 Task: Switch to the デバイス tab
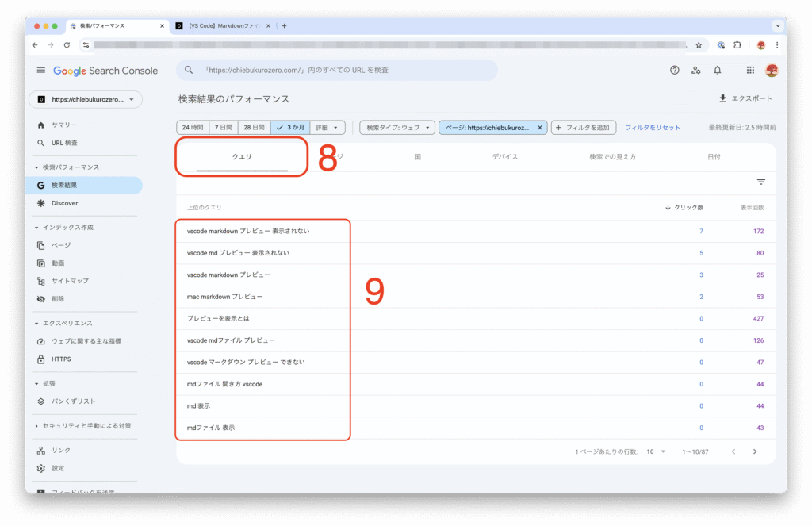pyautogui.click(x=505, y=157)
